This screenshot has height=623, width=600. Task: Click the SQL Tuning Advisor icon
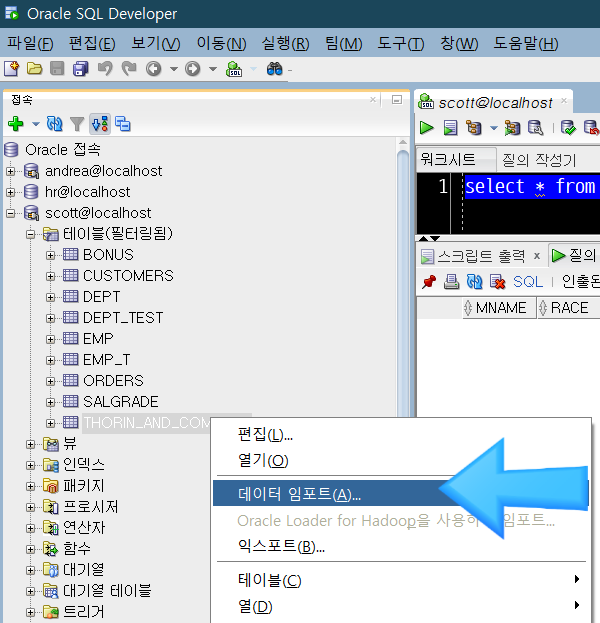point(535,128)
